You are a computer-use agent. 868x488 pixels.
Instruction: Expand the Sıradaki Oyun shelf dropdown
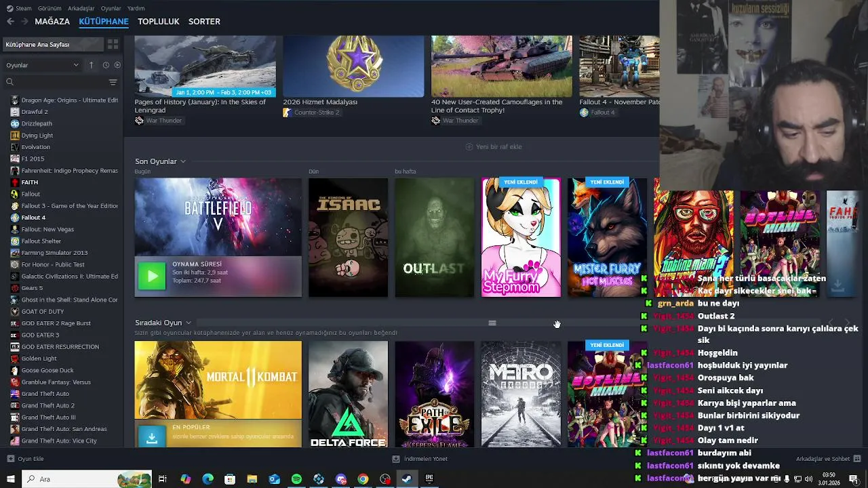click(x=189, y=323)
